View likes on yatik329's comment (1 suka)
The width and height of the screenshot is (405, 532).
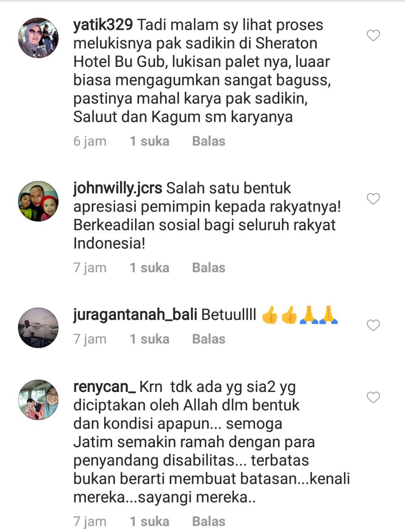tap(150, 141)
